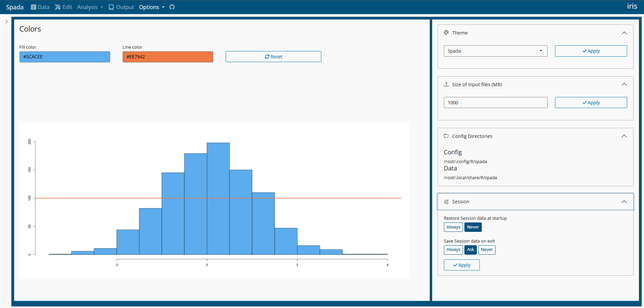Click the Edit tools icon
644x308 pixels.
pos(58,7)
